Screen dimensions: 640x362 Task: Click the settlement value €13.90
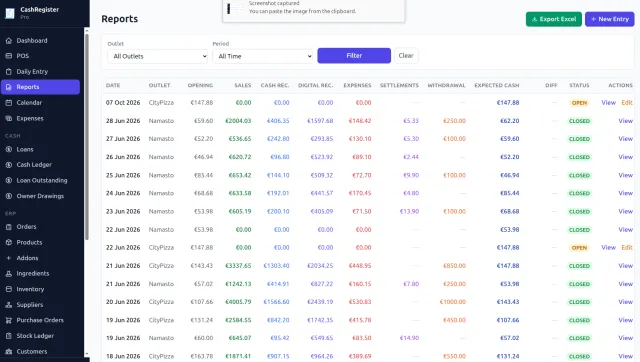pyautogui.click(x=409, y=211)
